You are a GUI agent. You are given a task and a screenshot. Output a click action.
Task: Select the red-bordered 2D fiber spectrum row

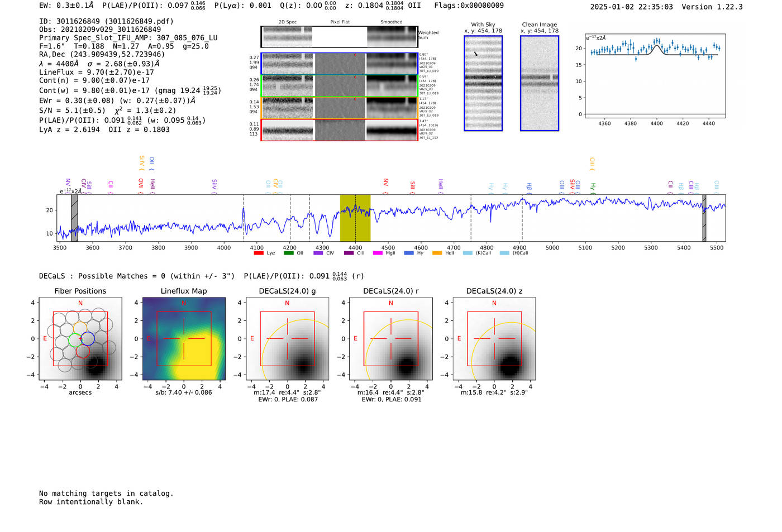(339, 130)
